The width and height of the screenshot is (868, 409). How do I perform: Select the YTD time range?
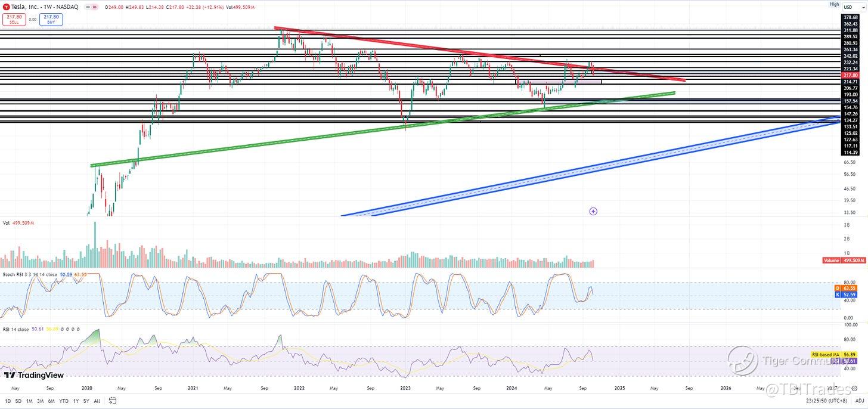64,401
